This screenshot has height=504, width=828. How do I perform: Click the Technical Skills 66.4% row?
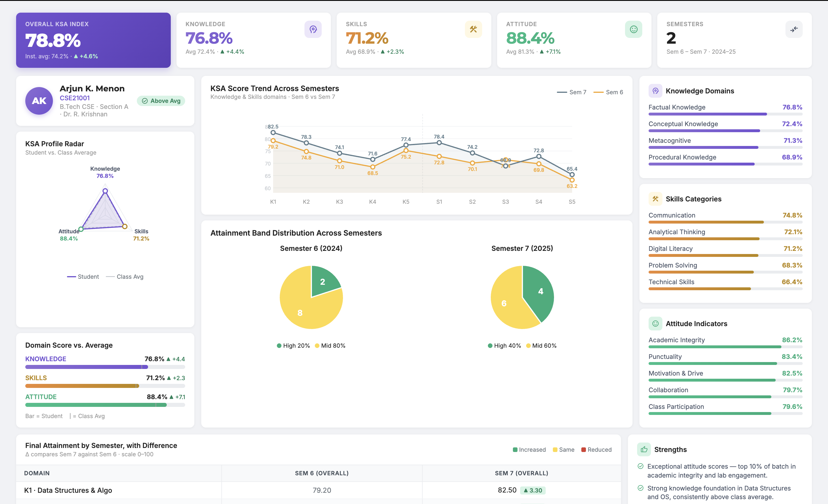[725, 285]
